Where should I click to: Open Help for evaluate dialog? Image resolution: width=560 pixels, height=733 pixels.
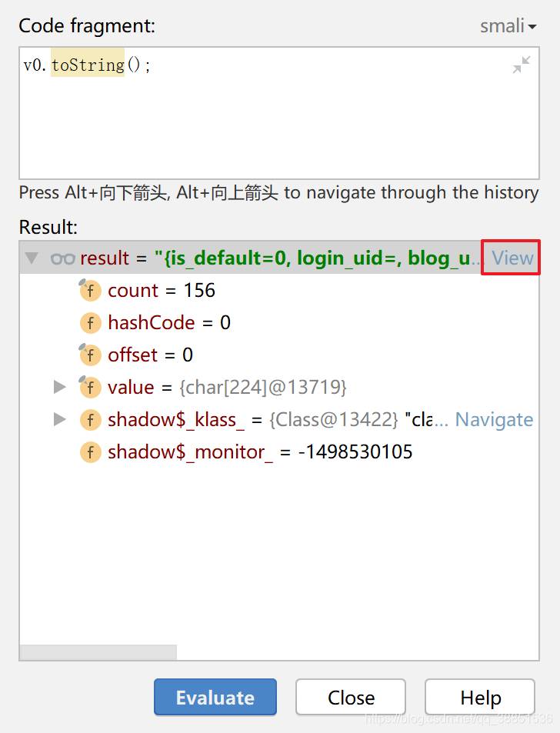pyautogui.click(x=480, y=697)
